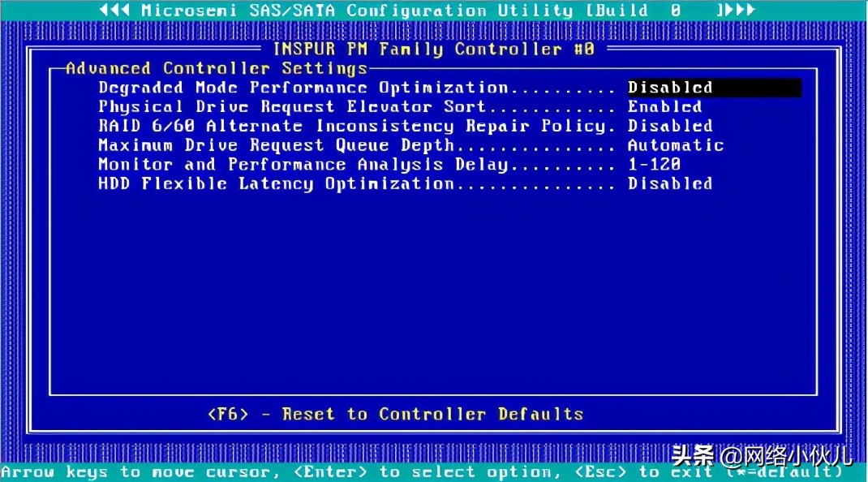The height and width of the screenshot is (482, 868).
Task: Toggle highlighted Disabled value for Degraded Mode
Action: tap(714, 88)
